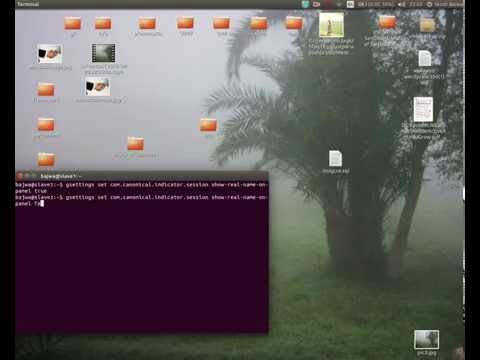Open handshake image left of video file
480x360 pixels.
point(50,54)
